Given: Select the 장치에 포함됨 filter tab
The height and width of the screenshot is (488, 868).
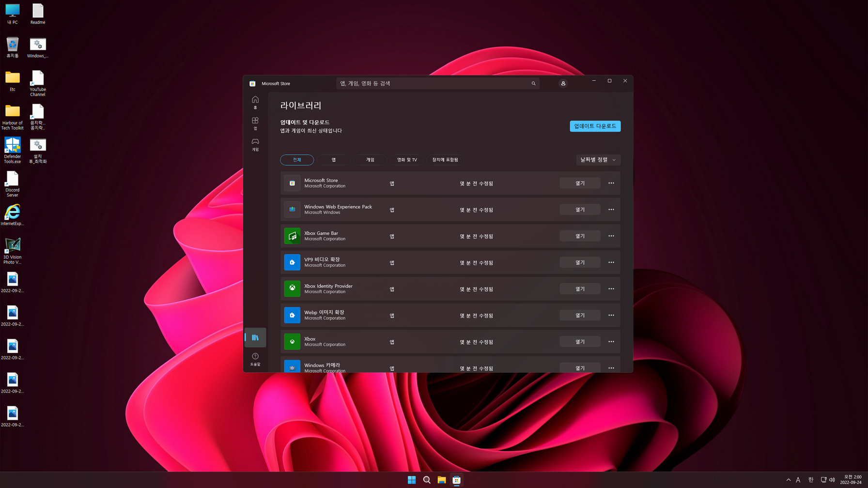Looking at the screenshot, I should coord(445,160).
